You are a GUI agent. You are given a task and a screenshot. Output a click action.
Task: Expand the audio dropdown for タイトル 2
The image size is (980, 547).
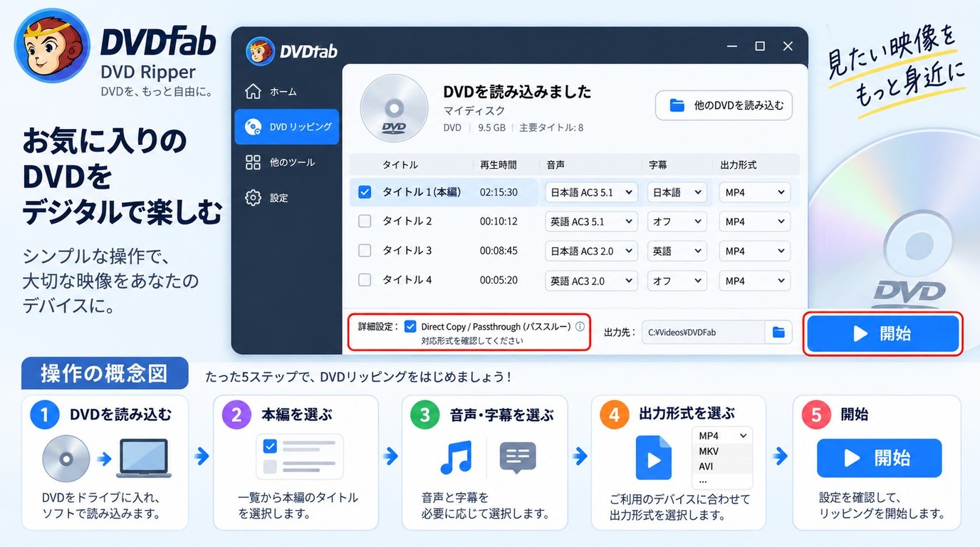591,222
